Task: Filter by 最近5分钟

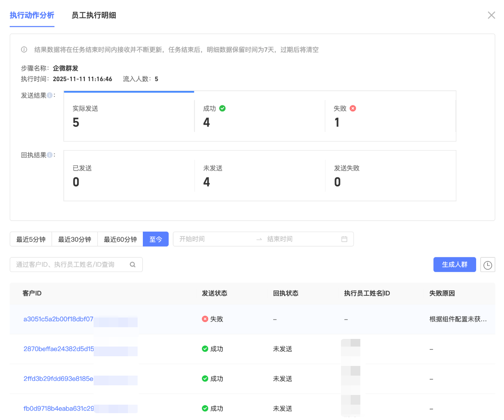Action: click(31, 239)
